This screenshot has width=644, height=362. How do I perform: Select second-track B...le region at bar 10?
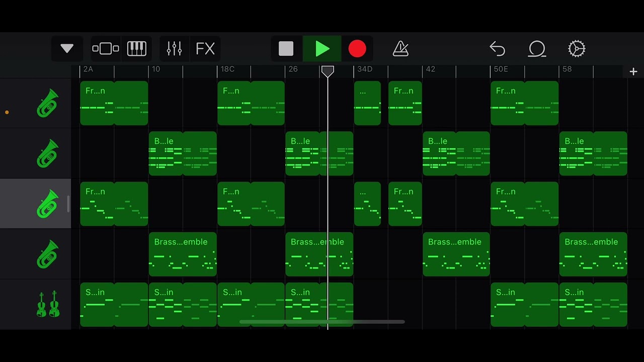click(x=183, y=153)
